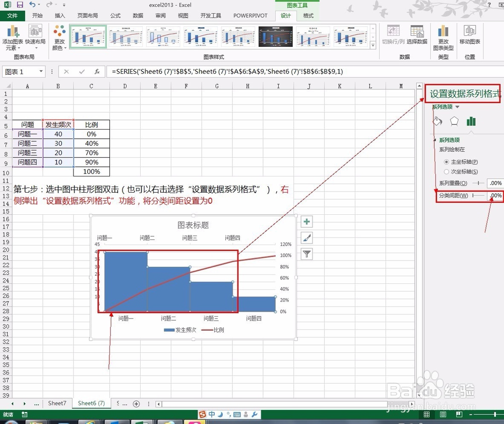The height and width of the screenshot is (424, 504).
Task: Click the previous sheet navigation arrow
Action: tap(12, 404)
